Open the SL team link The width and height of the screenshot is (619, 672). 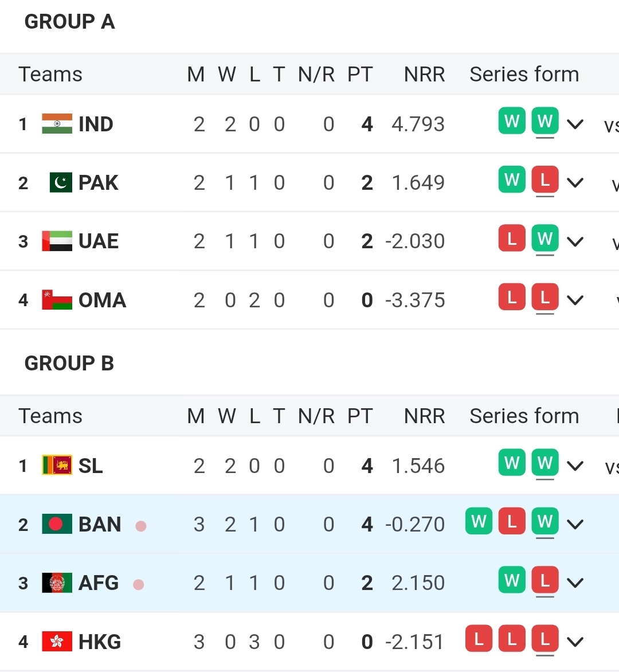pos(91,466)
